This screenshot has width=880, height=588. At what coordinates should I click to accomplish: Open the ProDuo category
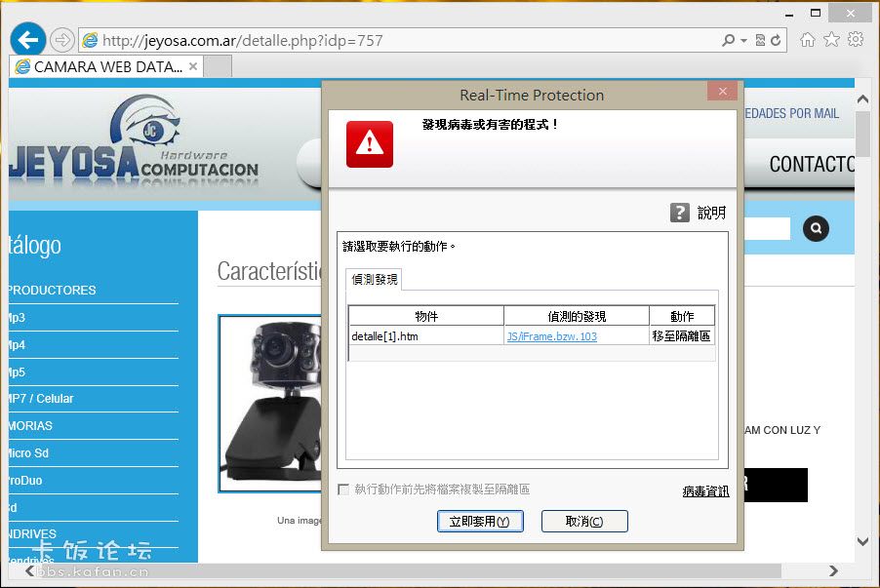point(25,481)
